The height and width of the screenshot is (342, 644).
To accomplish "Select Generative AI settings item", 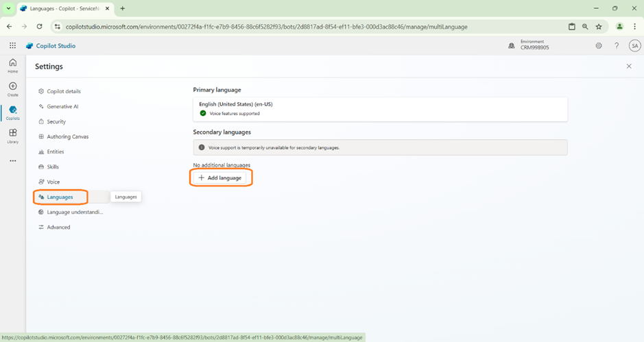I will [x=62, y=106].
